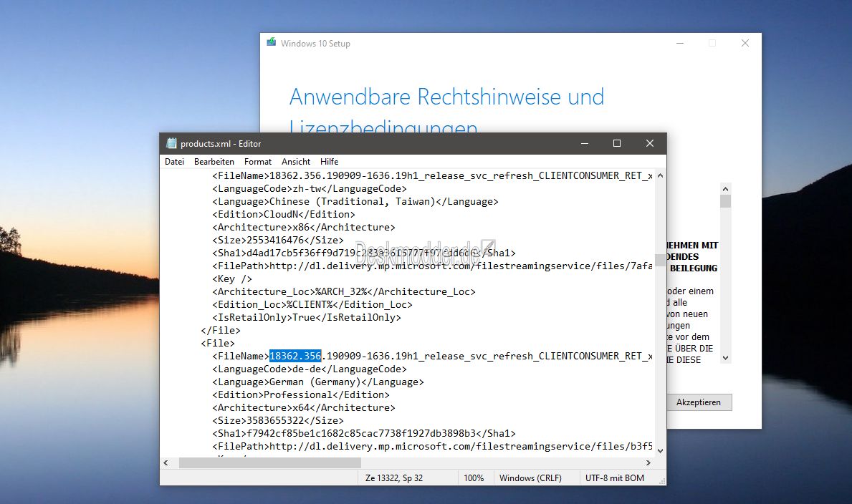
Task: Click Editor vertical scrollbar up arrow
Action: [x=660, y=175]
